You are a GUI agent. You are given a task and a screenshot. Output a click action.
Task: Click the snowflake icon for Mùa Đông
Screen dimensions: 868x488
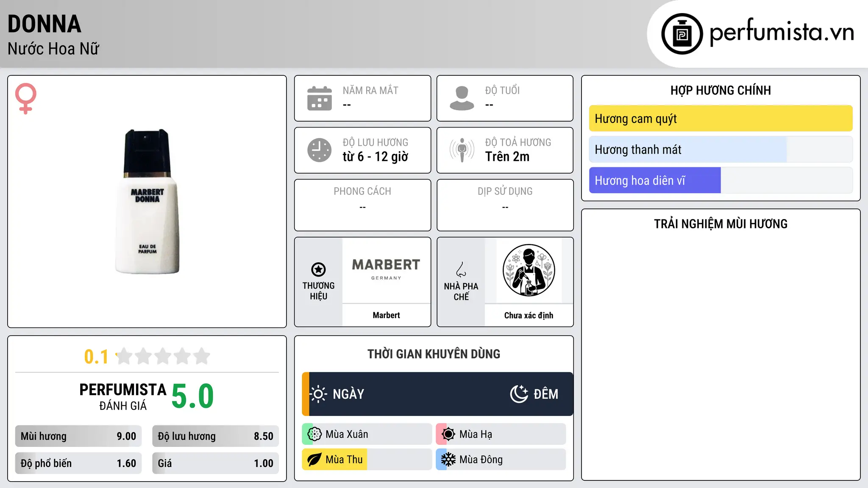point(448,460)
